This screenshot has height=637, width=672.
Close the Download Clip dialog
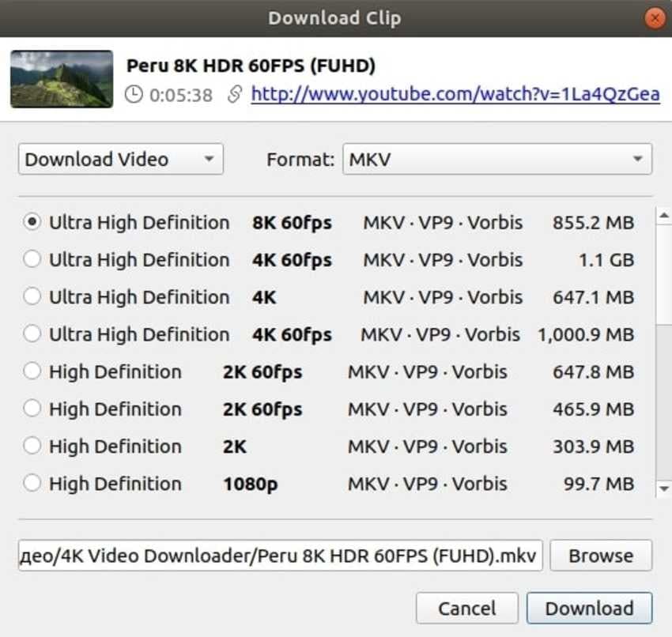(x=654, y=17)
